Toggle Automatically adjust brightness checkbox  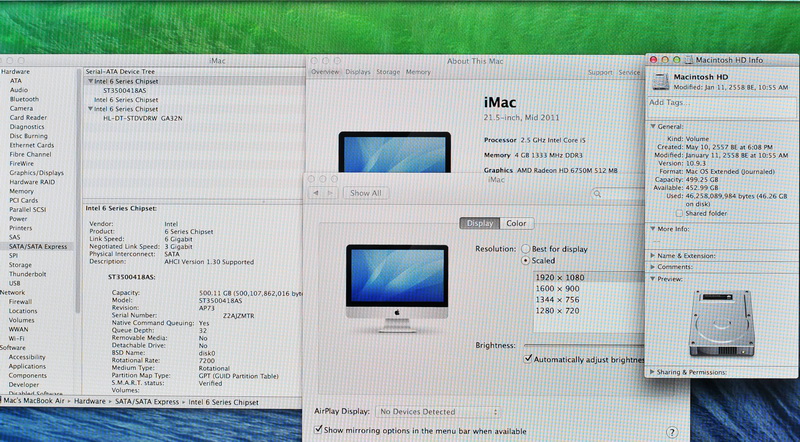tap(528, 359)
